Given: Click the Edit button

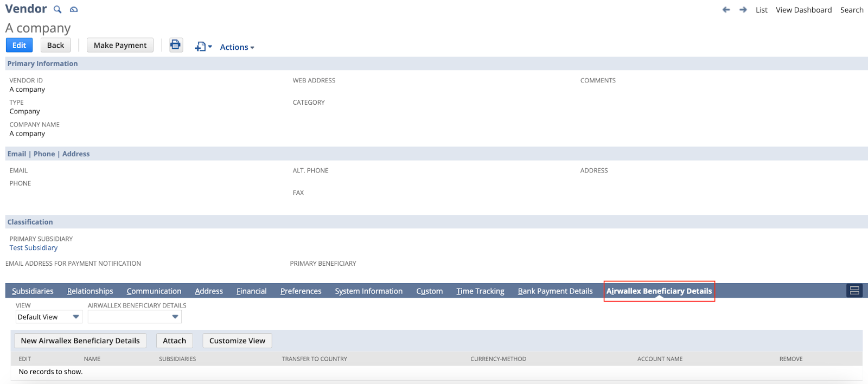Looking at the screenshot, I should 19,45.
